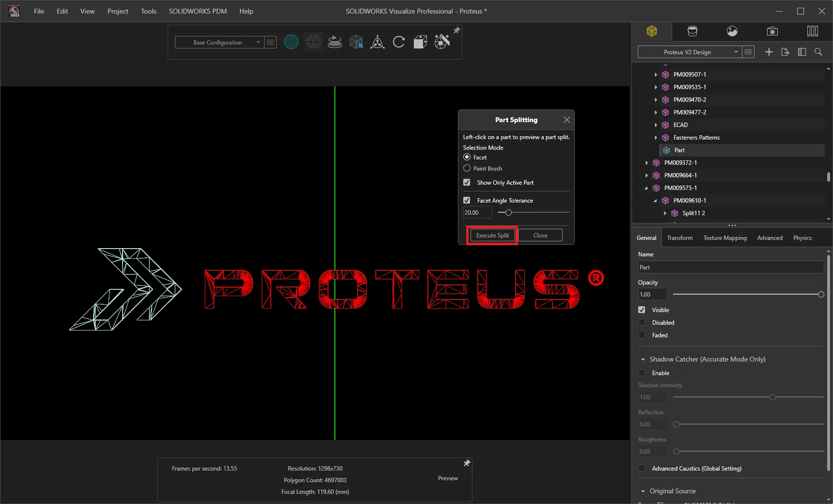
Task: Click the object manipulation triad icon
Action: tap(377, 42)
